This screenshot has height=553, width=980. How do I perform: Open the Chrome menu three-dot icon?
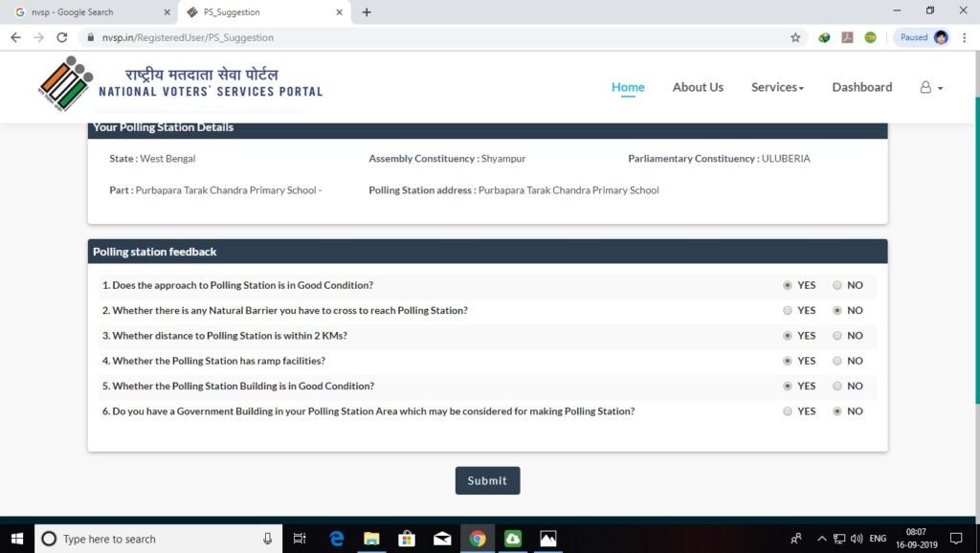pos(966,37)
